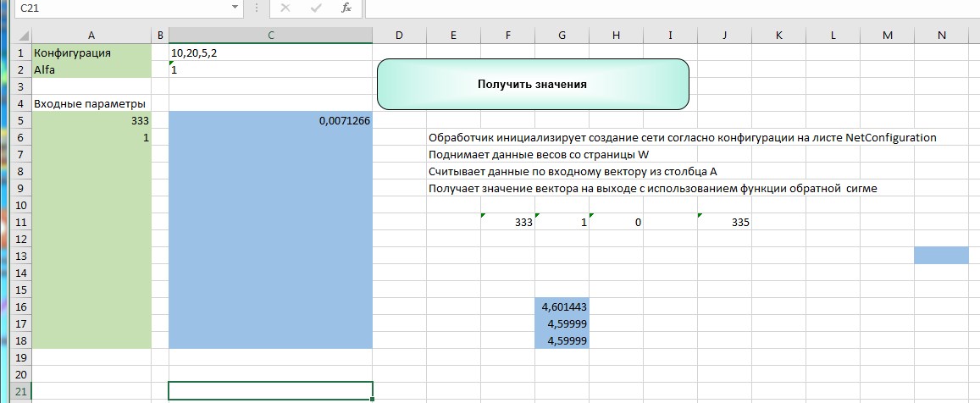Select row 16 header
The height and width of the screenshot is (403, 980).
[x=22, y=306]
